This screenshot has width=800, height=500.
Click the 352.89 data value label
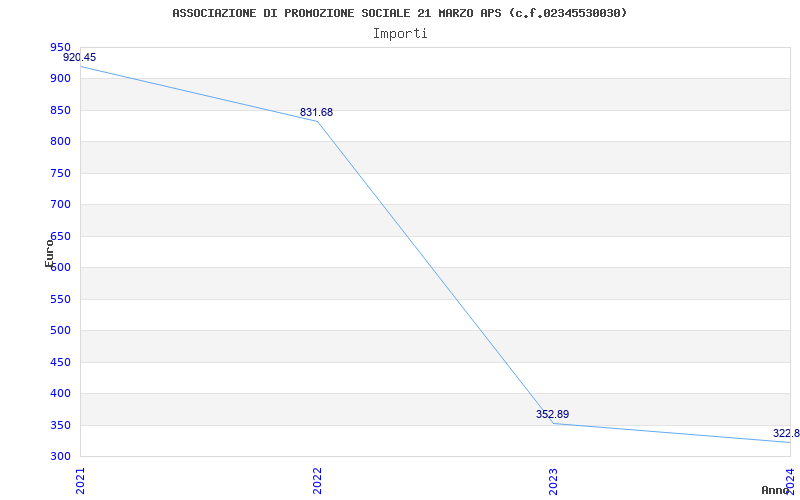coord(553,414)
